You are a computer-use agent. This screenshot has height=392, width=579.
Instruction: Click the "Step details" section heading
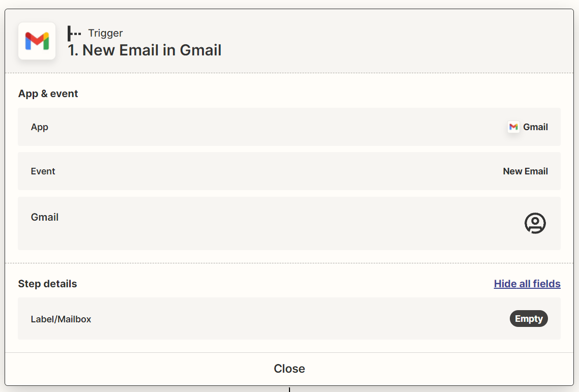click(x=47, y=284)
